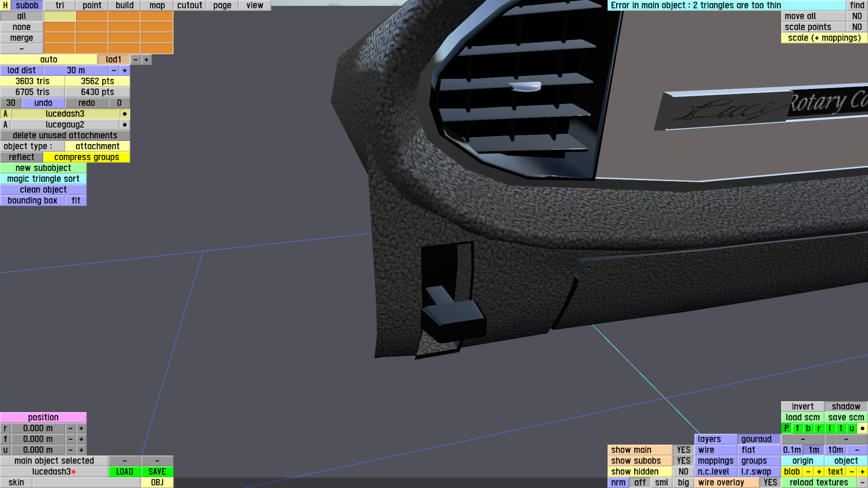Screen dimensions: 868x488
Task: Click the A marker beside lucegaug2
Action: point(5,125)
